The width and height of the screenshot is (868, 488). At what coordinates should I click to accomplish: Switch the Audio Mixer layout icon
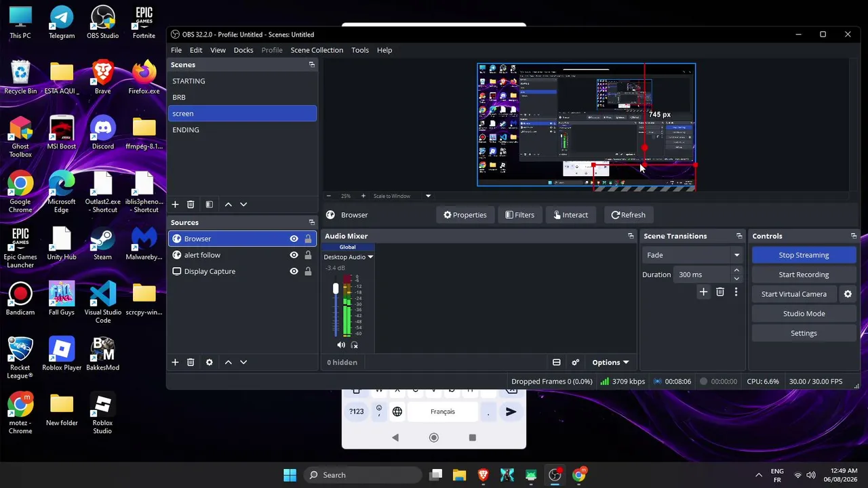pos(557,362)
